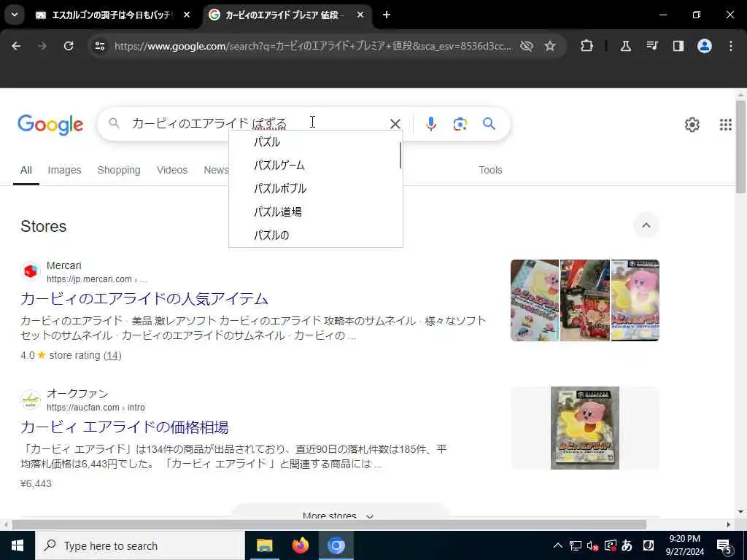Close the カービィのエアライド プレミア tab

coord(360,15)
